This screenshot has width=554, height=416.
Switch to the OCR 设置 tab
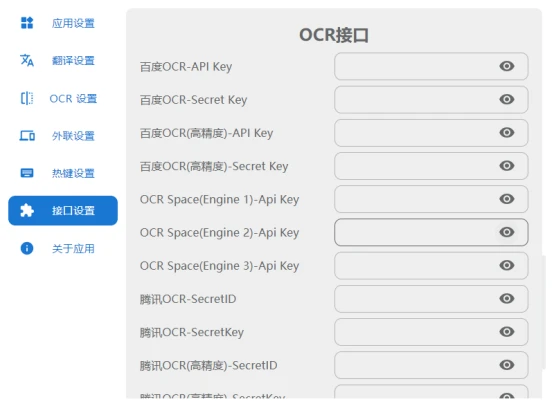tap(63, 98)
